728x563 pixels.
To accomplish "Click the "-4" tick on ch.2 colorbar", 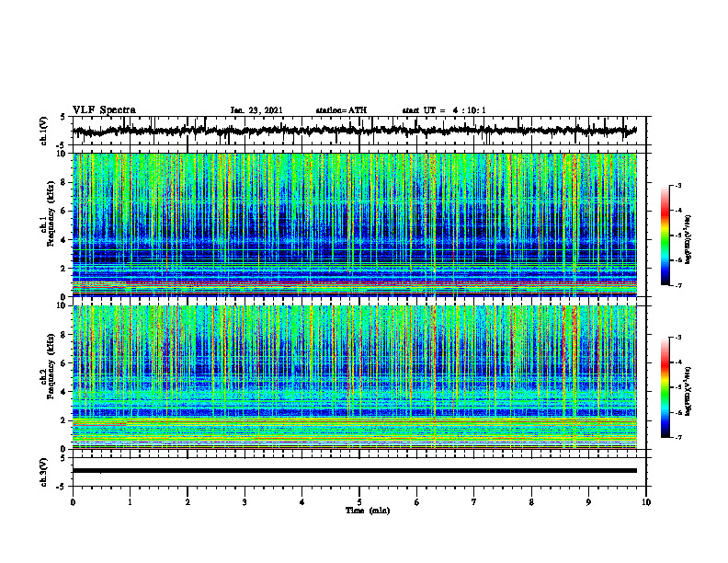I will click(678, 362).
